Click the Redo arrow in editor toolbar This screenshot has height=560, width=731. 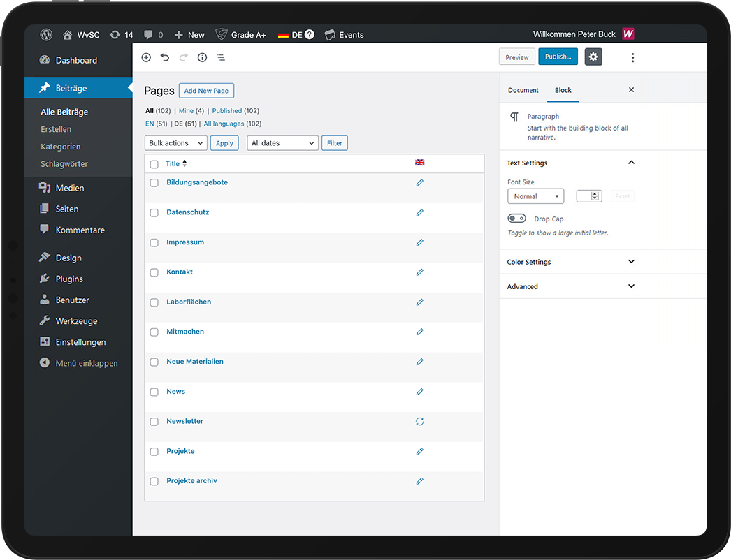point(184,57)
